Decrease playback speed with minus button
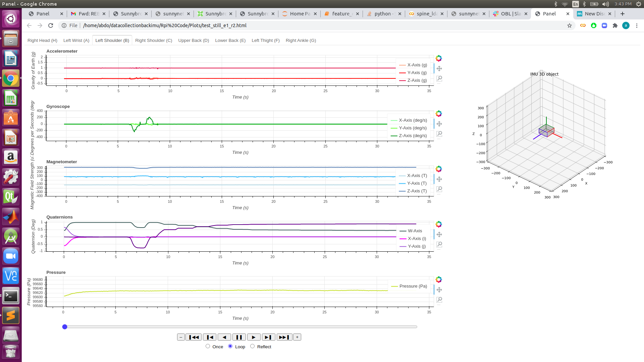This screenshot has height=362, width=644. [x=181, y=337]
